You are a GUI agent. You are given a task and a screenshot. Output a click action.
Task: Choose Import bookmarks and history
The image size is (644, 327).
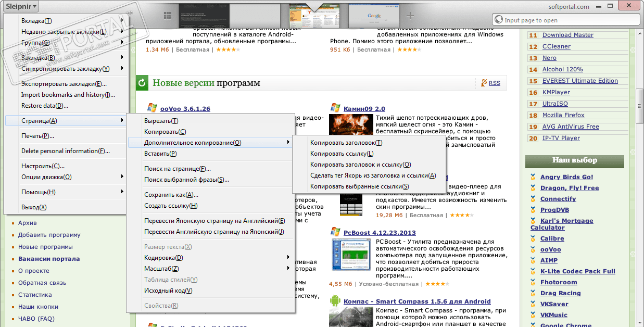tap(66, 95)
